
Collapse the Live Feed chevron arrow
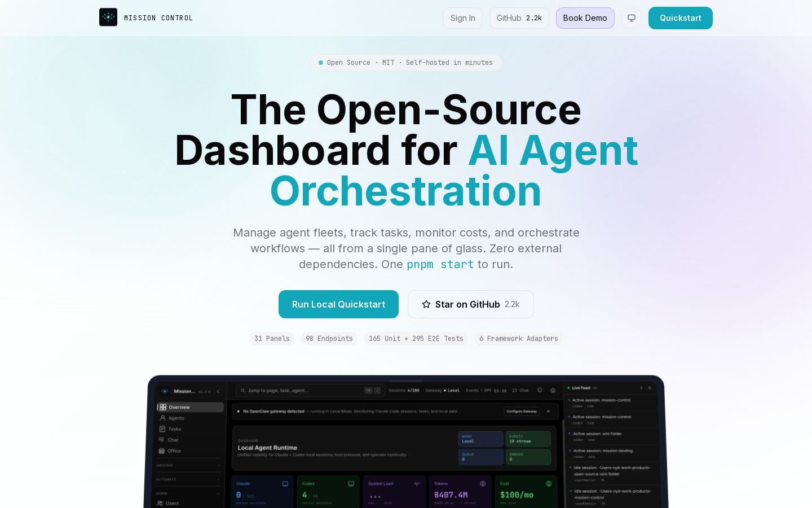[x=641, y=388]
